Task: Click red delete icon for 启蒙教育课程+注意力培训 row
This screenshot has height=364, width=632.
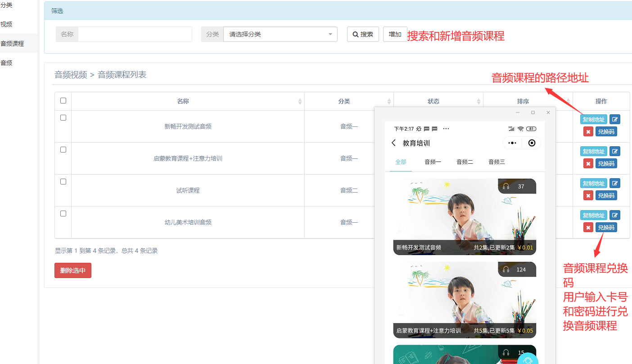Action: [x=588, y=163]
